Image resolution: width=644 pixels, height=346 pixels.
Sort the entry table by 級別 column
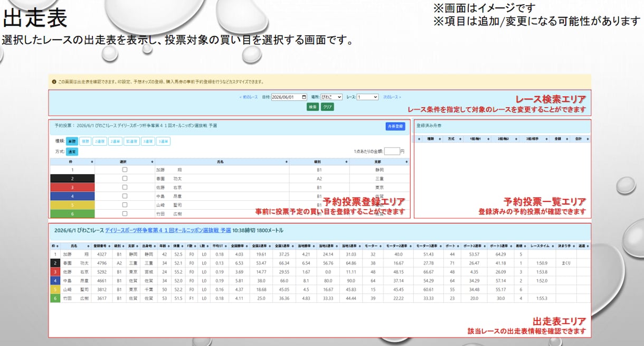(319, 161)
